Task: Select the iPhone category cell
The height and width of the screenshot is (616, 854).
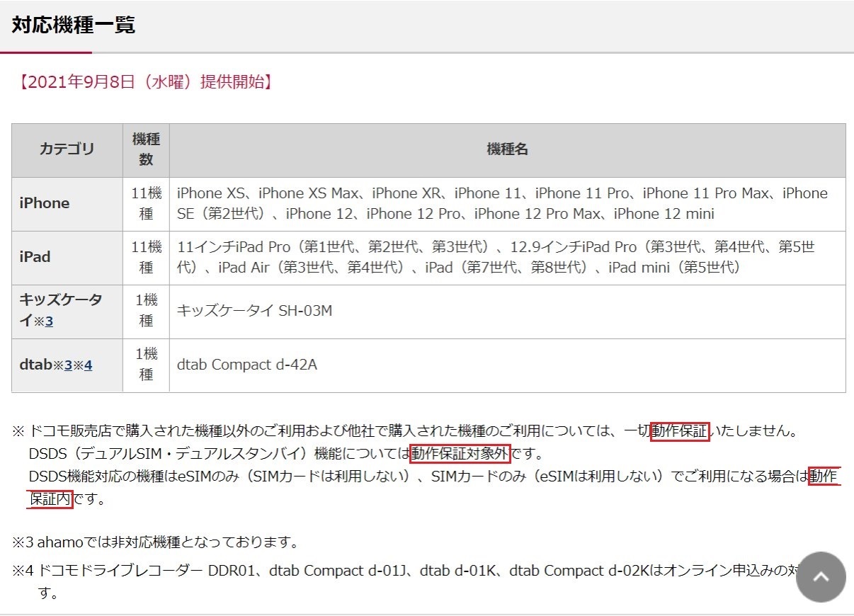Action: (67, 204)
